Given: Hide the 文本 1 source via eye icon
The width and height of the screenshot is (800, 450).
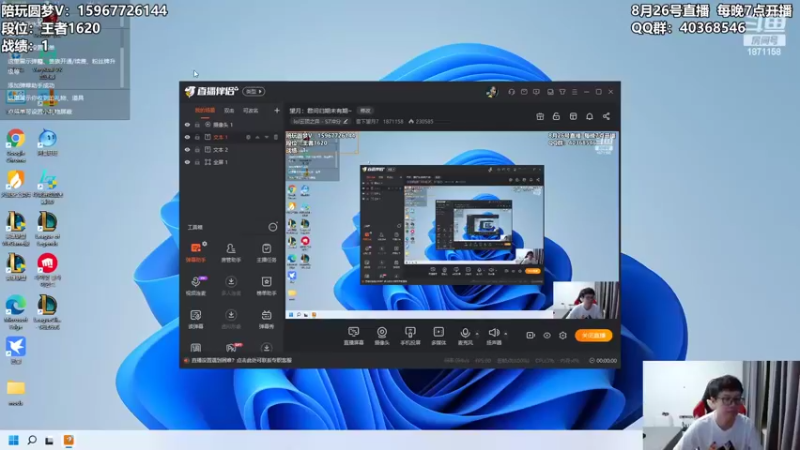Looking at the screenshot, I should 187,137.
